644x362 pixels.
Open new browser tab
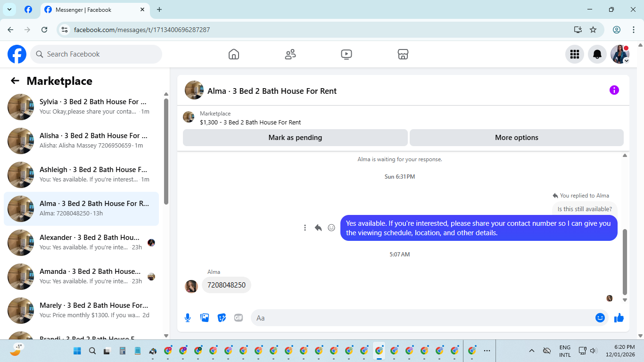[159, 9]
